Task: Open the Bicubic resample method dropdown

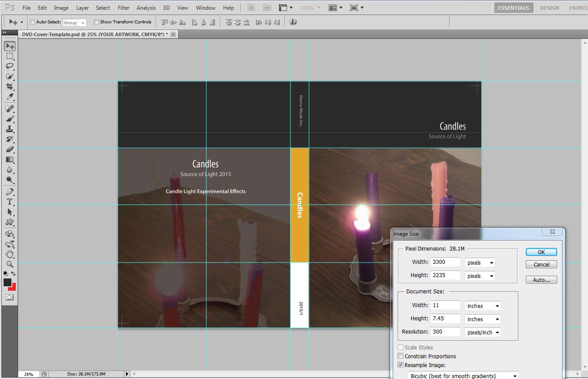Action: (463, 376)
